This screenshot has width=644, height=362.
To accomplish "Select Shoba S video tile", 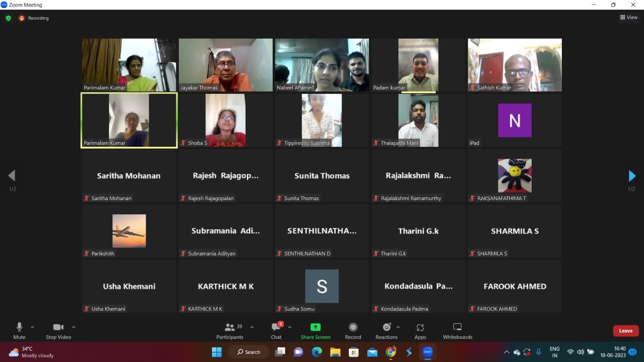I will click(x=226, y=120).
